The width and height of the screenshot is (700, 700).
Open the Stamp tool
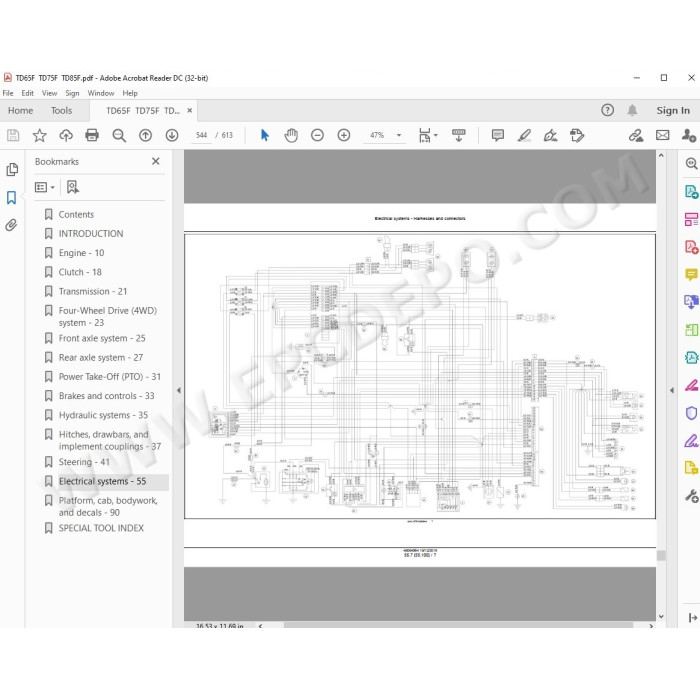point(577,135)
